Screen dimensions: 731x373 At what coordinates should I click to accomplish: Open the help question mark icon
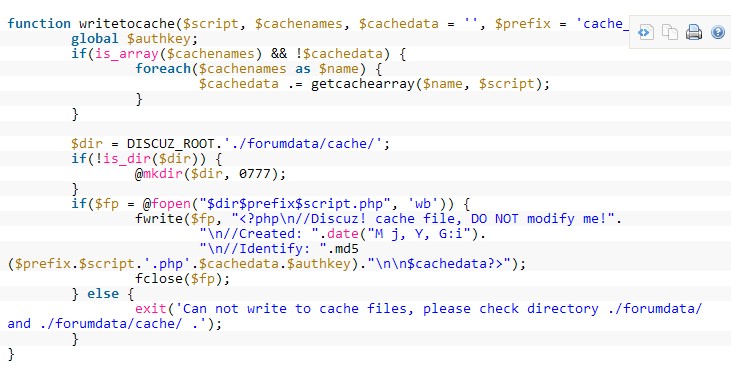click(718, 32)
